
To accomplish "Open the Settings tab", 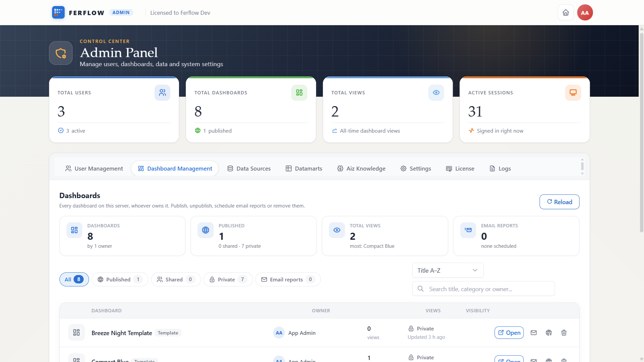I will [416, 169].
